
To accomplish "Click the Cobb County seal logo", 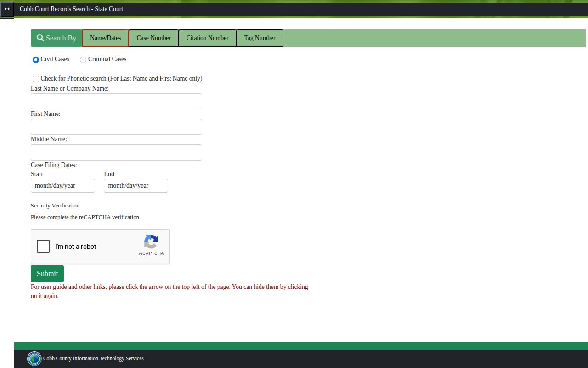I will [34, 358].
